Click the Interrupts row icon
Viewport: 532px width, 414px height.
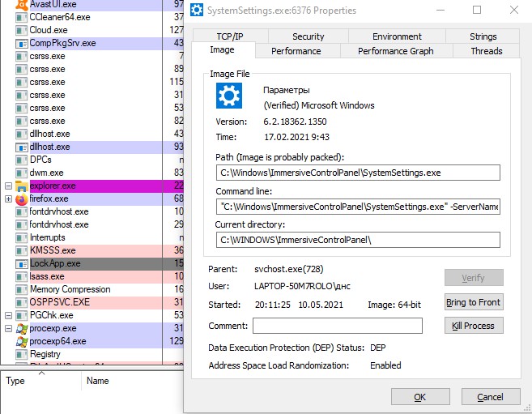point(21,238)
